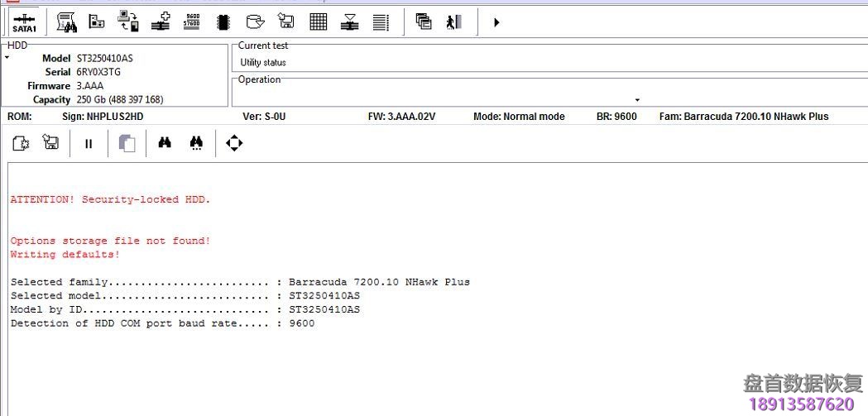The width and height of the screenshot is (868, 416).
Task: Click the save log floppy icon
Action: tap(51, 143)
